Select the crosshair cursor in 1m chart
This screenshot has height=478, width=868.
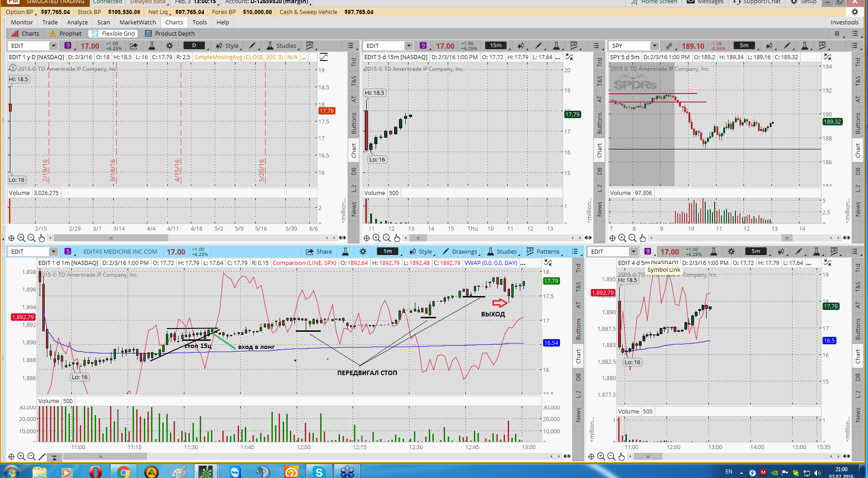[x=11, y=456]
